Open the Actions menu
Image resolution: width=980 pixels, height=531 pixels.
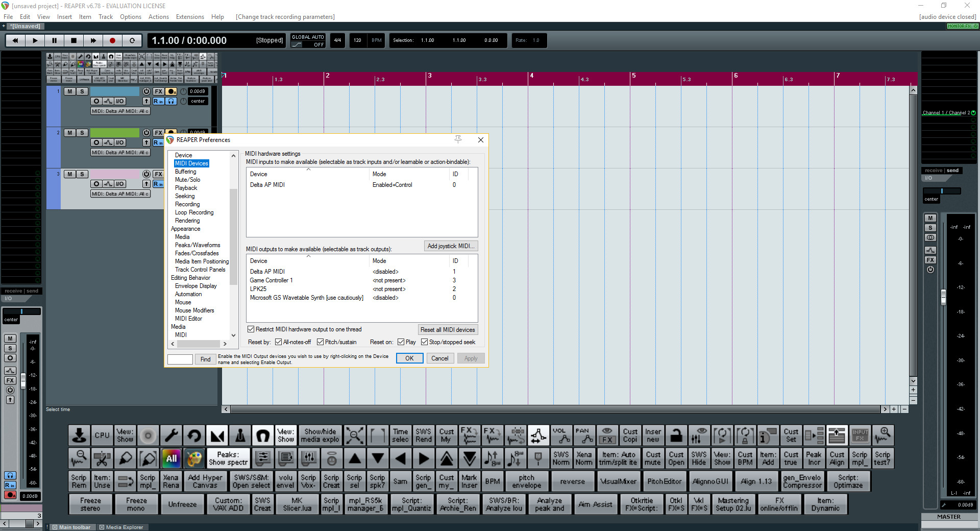(x=159, y=17)
